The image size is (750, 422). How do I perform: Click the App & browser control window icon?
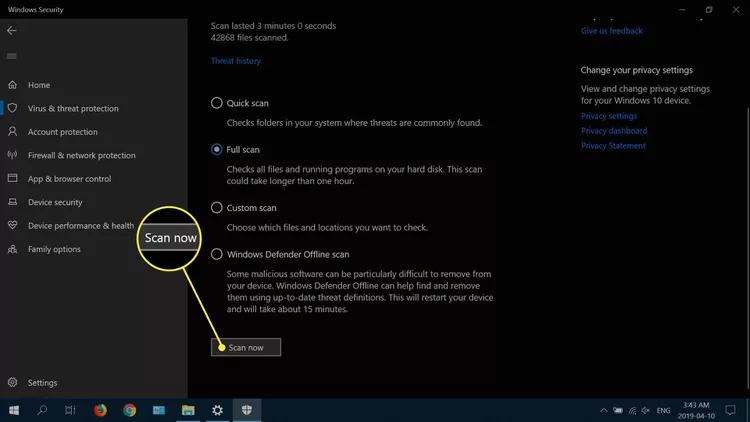click(12, 178)
